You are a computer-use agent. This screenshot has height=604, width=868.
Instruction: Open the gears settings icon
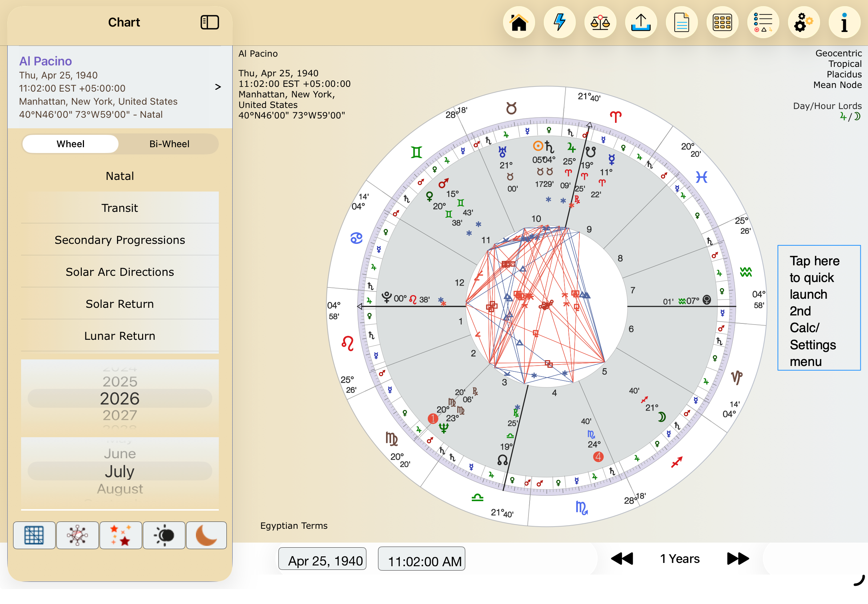pos(804,23)
